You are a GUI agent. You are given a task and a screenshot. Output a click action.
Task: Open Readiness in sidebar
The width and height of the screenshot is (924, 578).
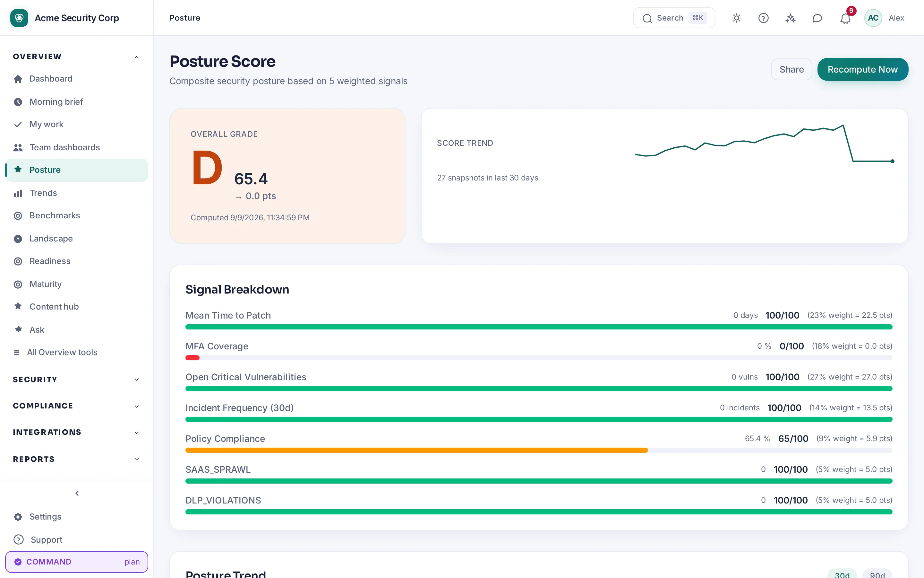77,261
